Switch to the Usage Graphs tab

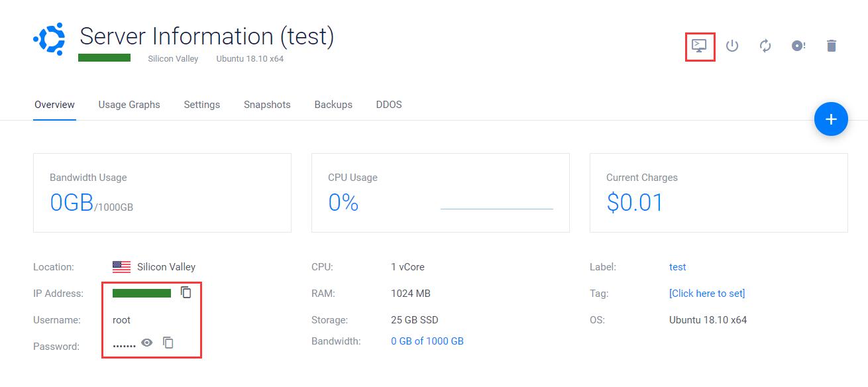[x=129, y=105]
